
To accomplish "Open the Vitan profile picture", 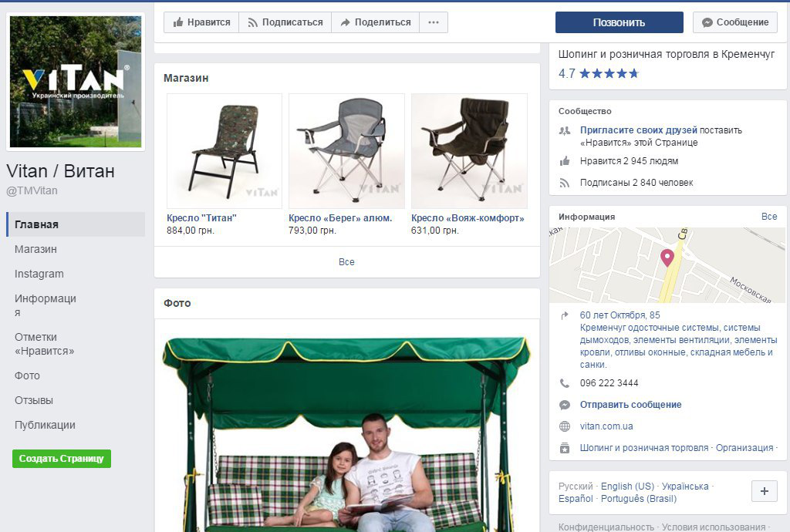I will click(x=76, y=82).
